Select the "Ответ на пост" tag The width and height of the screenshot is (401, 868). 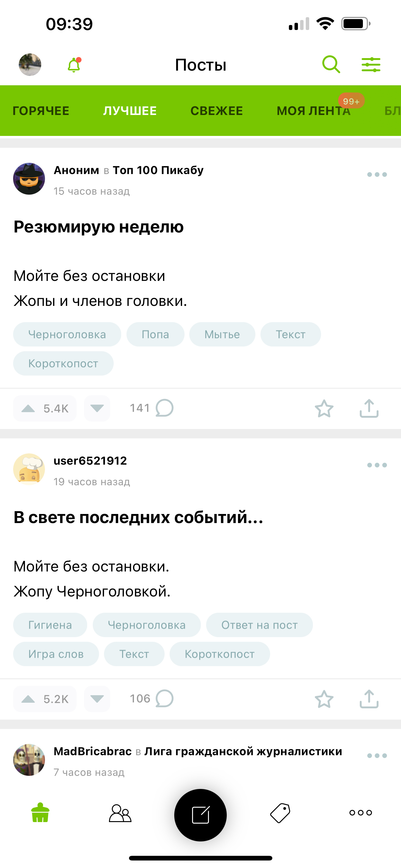[259, 625]
